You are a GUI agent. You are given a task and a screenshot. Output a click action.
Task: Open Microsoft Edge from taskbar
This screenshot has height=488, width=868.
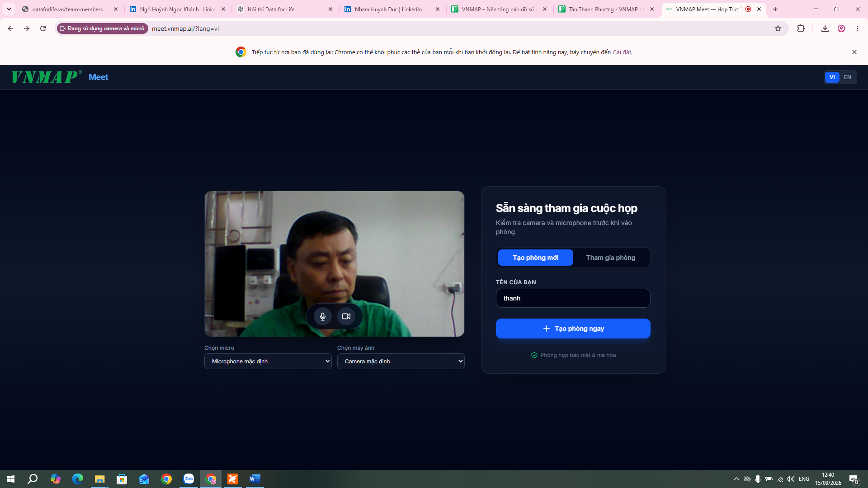click(78, 479)
